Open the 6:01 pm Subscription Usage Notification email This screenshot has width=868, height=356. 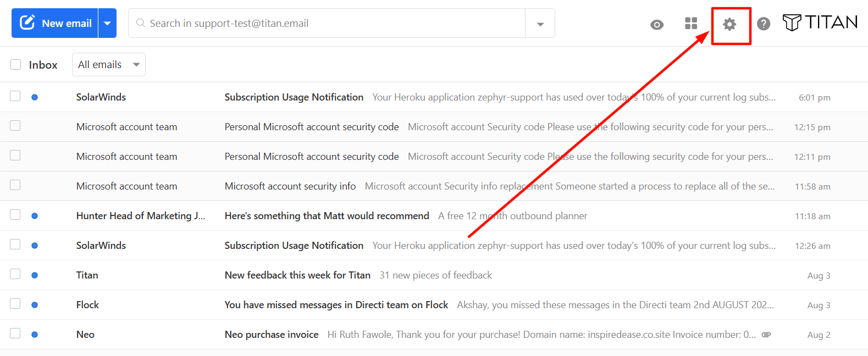[434, 97]
